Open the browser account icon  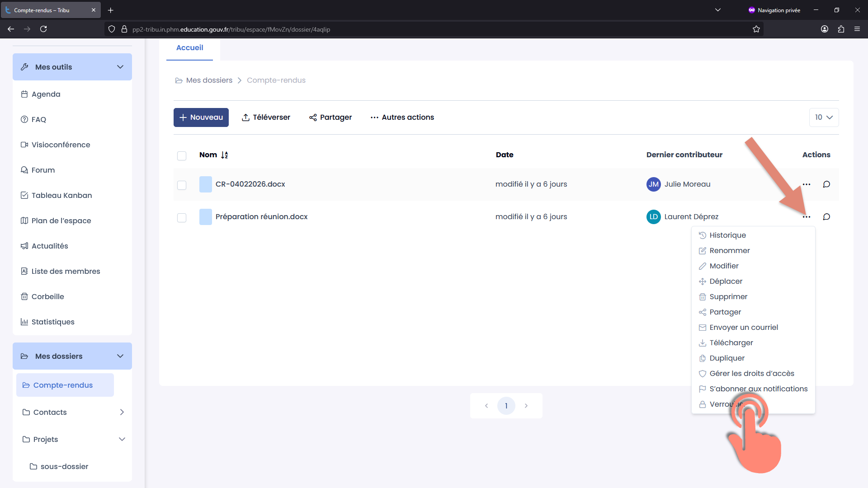pyautogui.click(x=825, y=29)
